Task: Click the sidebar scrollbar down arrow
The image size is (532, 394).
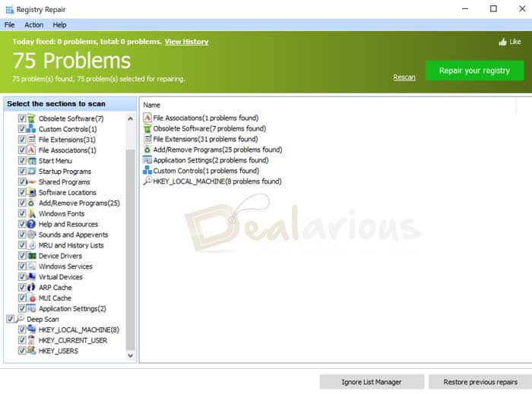Action: [x=130, y=355]
